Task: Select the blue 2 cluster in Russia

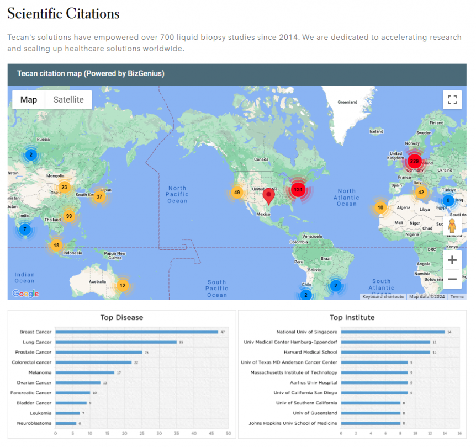Action: point(30,155)
